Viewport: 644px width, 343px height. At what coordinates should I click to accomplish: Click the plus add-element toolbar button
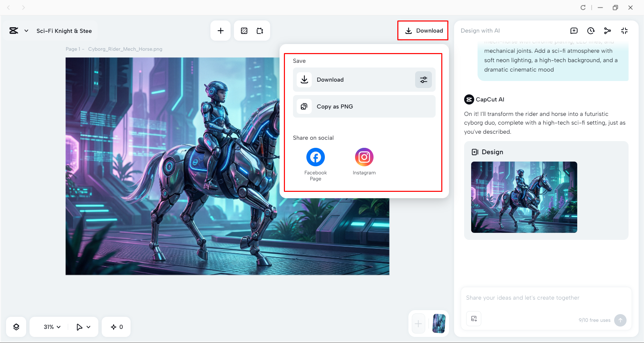[220, 31]
